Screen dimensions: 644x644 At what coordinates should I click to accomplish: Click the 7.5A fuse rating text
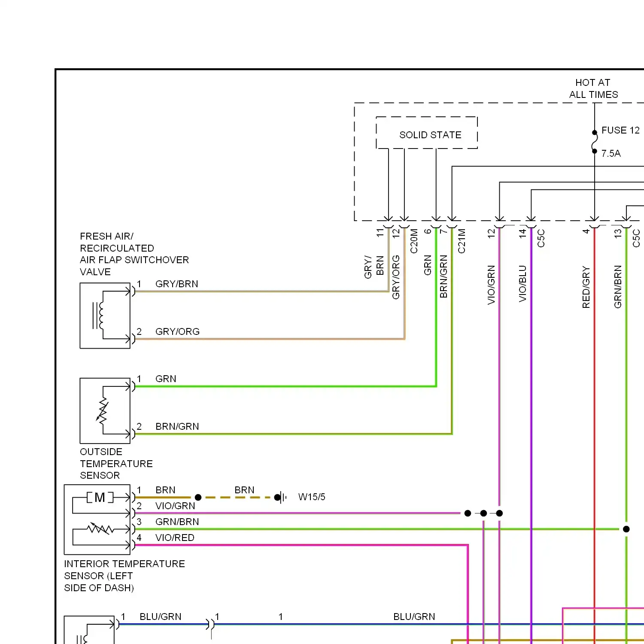(x=611, y=153)
